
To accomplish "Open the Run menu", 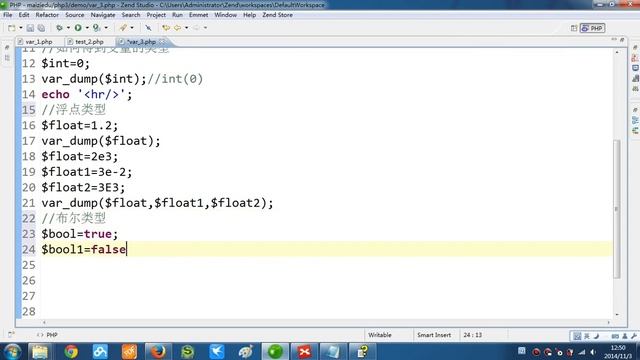I will [x=177, y=15].
